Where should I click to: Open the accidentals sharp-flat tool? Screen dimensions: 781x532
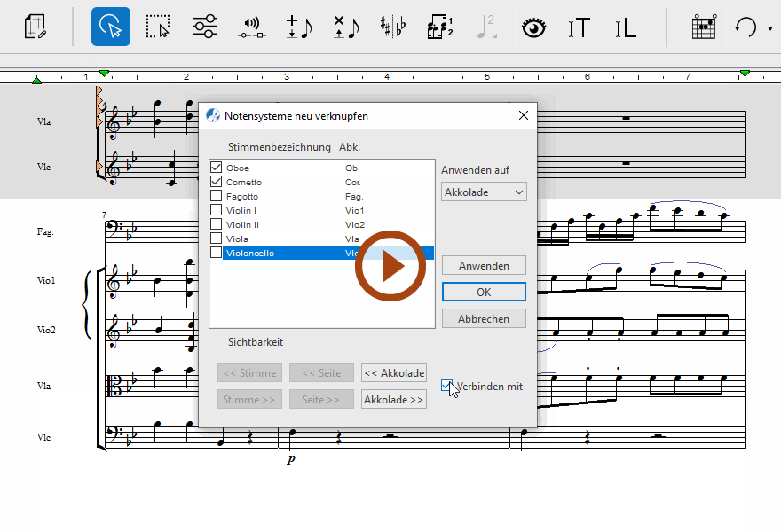(391, 27)
